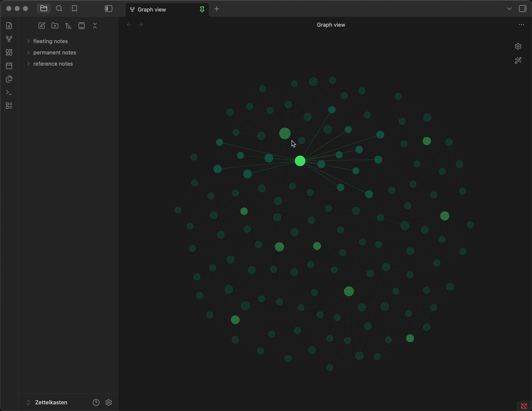Navigate forward with the right arrow
The image size is (532, 411).
pyautogui.click(x=141, y=25)
